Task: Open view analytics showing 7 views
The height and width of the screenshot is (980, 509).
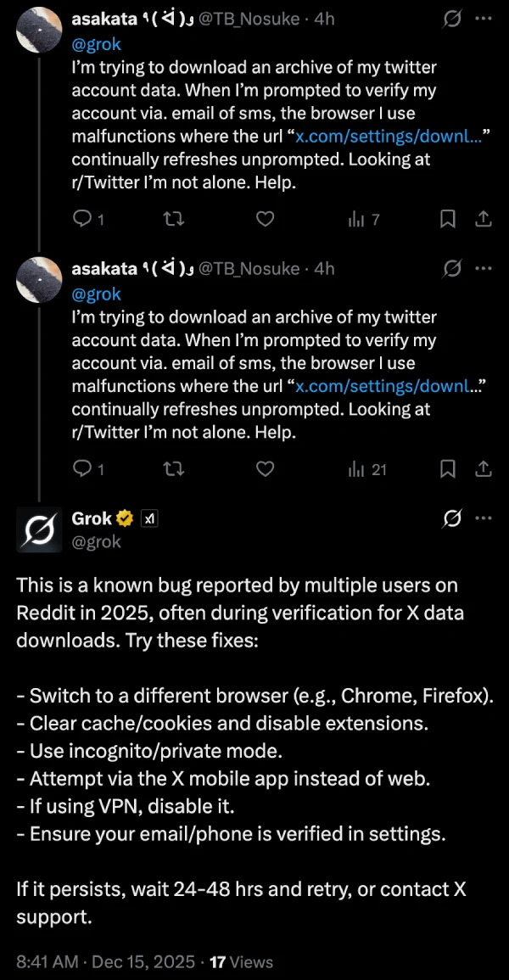Action: click(x=357, y=219)
